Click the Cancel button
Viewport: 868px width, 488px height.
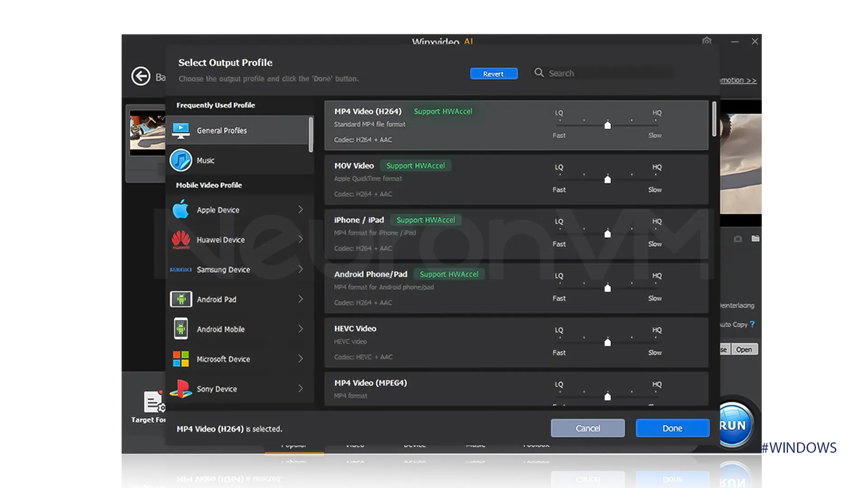[588, 428]
